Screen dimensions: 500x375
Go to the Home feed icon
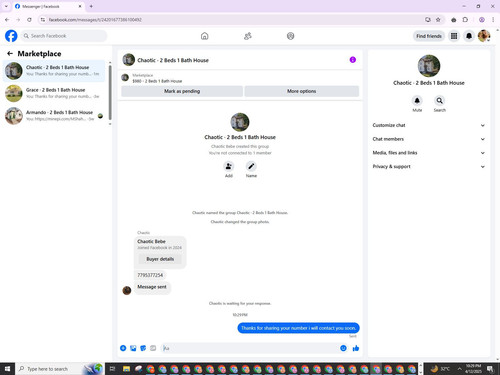pos(205,36)
